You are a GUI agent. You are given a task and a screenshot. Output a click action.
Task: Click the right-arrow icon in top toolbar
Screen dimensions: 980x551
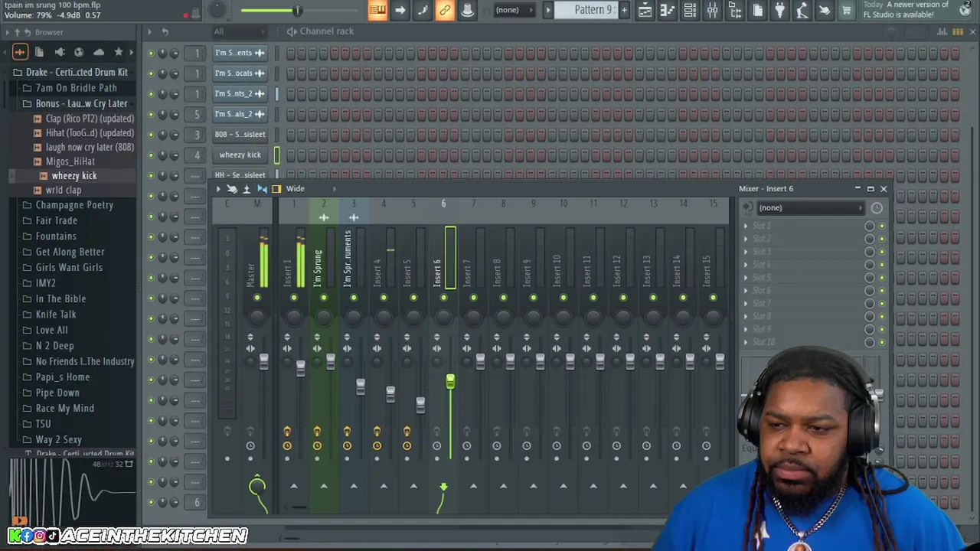point(400,10)
